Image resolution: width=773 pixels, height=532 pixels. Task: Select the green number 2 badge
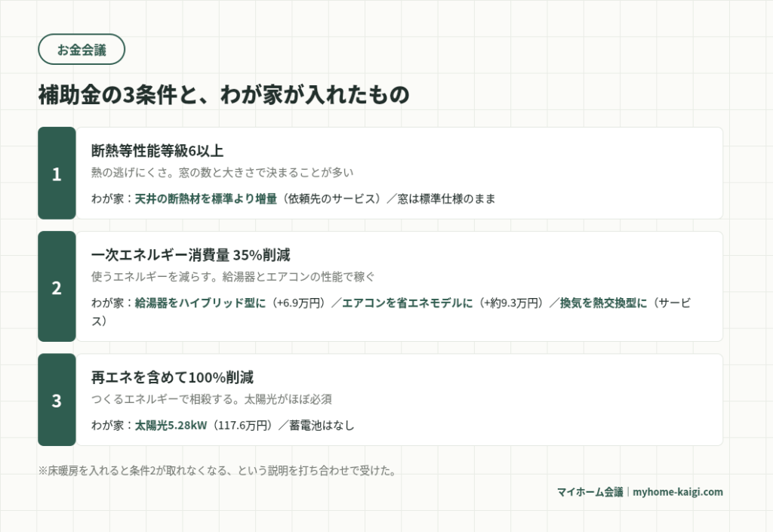tap(57, 287)
